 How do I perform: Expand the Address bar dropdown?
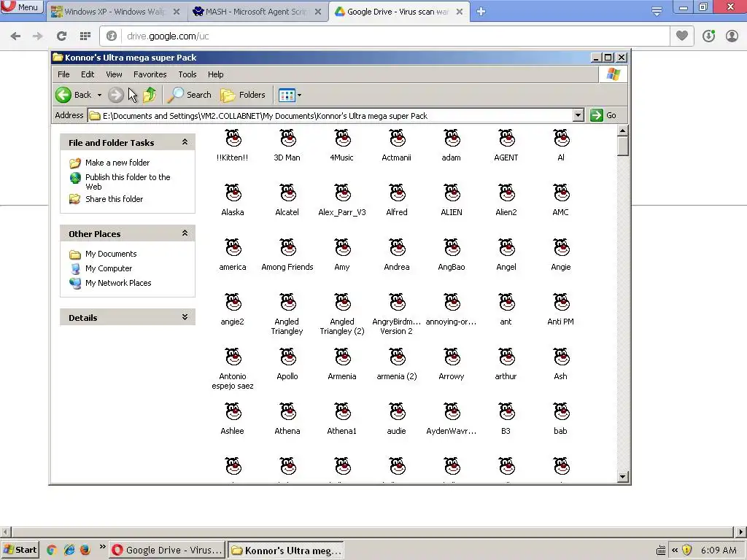pos(578,115)
